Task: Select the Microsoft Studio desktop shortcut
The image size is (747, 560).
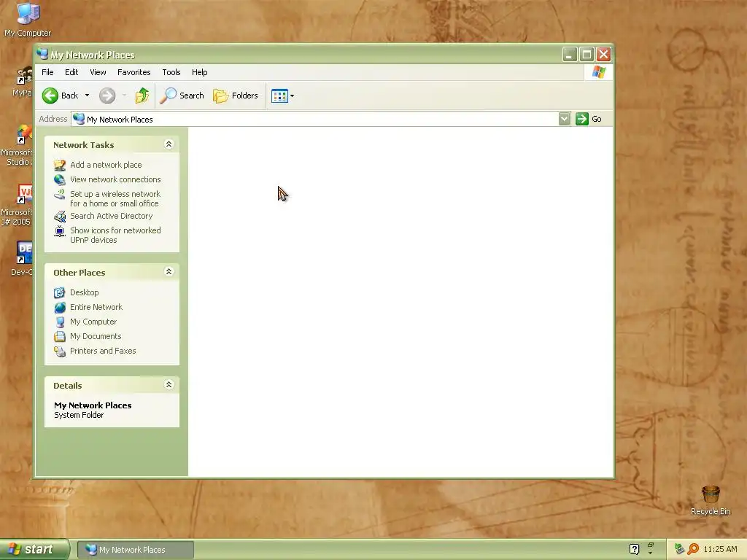Action: (x=18, y=145)
